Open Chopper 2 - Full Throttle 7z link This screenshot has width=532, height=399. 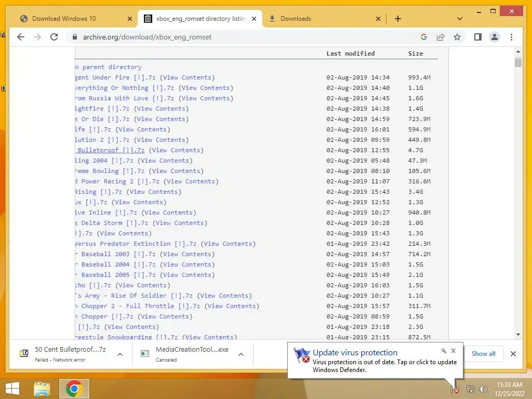click(138, 306)
